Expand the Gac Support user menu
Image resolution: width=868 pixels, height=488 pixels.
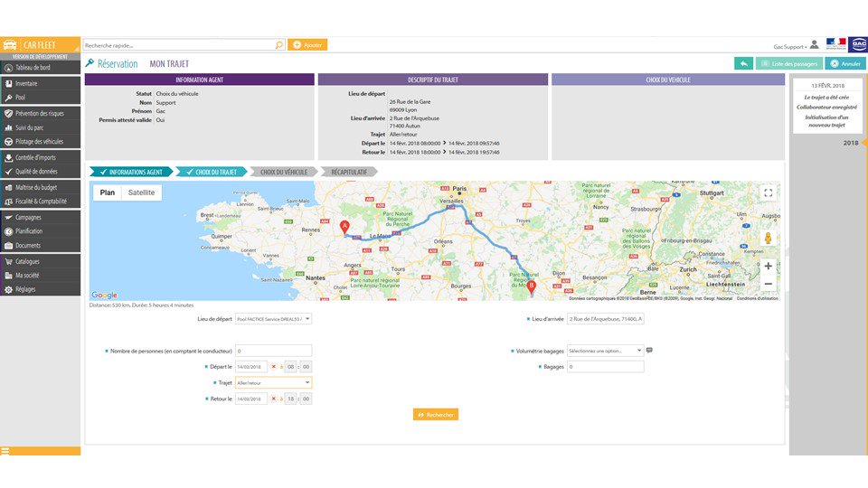click(x=790, y=47)
